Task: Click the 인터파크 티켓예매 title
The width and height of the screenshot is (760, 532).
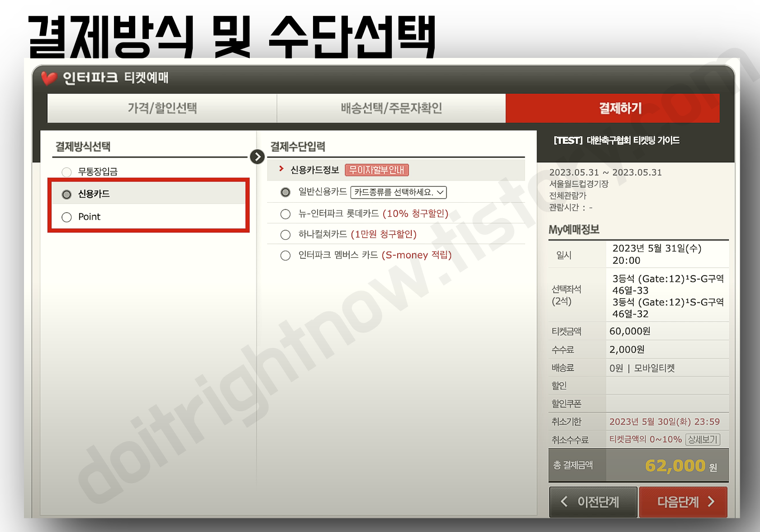Action: tap(115, 78)
